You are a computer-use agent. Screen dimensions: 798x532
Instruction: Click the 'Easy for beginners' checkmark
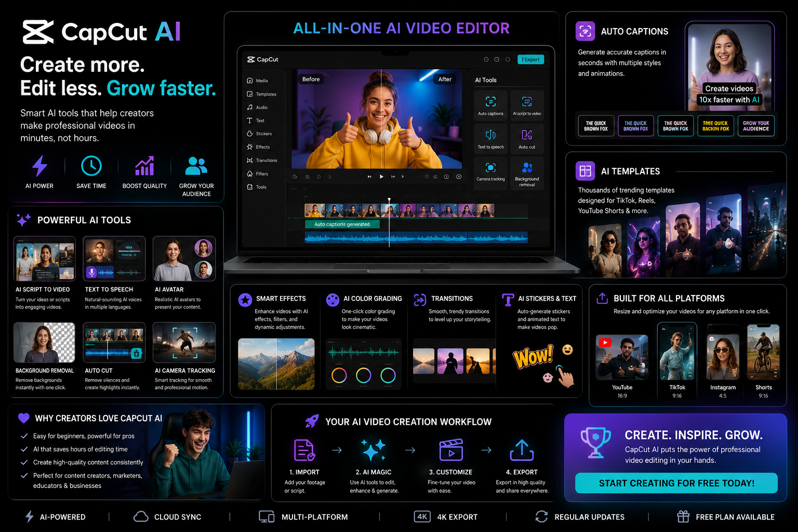tap(24, 436)
